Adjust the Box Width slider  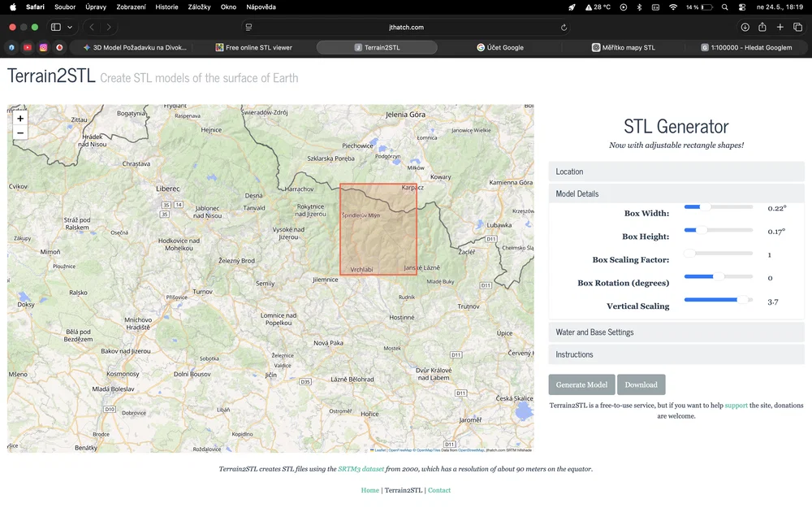pos(719,206)
